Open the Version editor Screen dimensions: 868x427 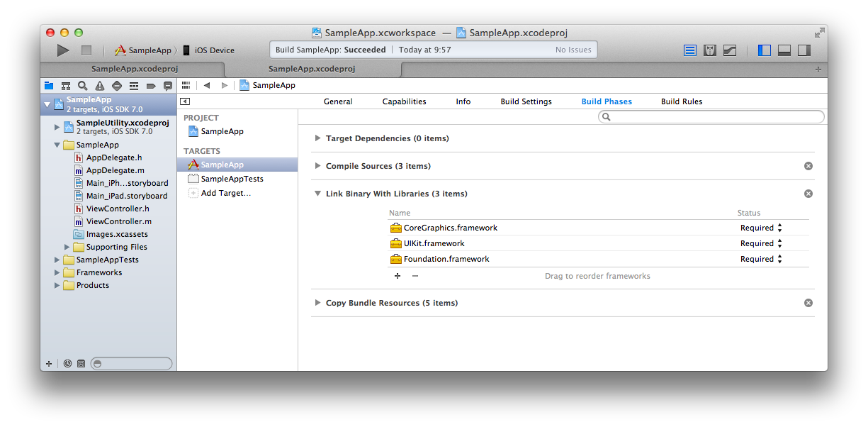tap(729, 50)
